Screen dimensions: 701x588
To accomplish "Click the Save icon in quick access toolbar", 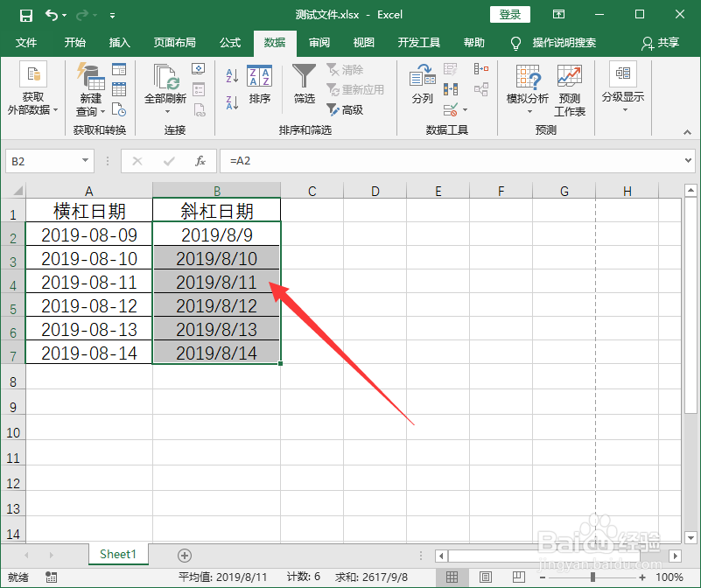I will click(26, 16).
